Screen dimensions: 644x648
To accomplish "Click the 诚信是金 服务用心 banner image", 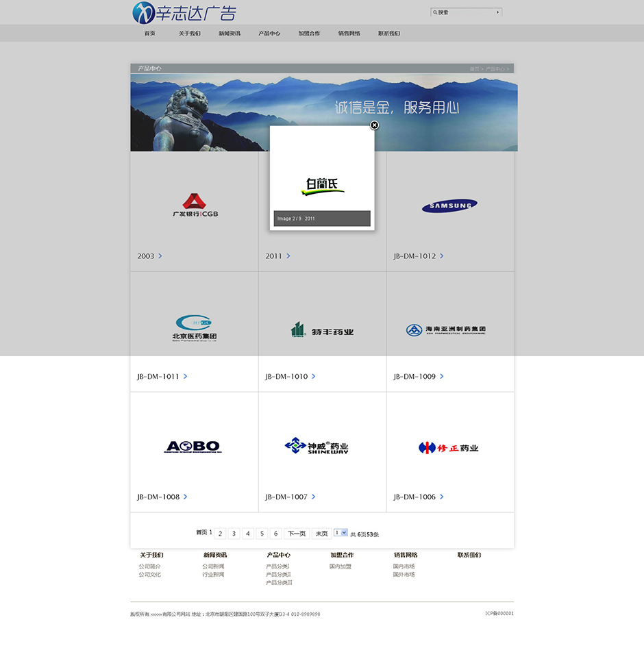I will coord(324,112).
